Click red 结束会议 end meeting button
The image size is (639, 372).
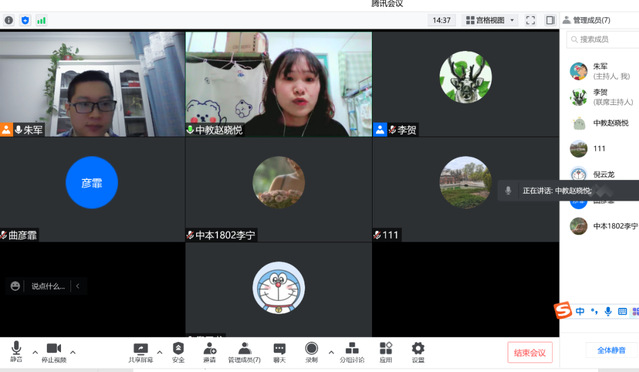(x=529, y=352)
